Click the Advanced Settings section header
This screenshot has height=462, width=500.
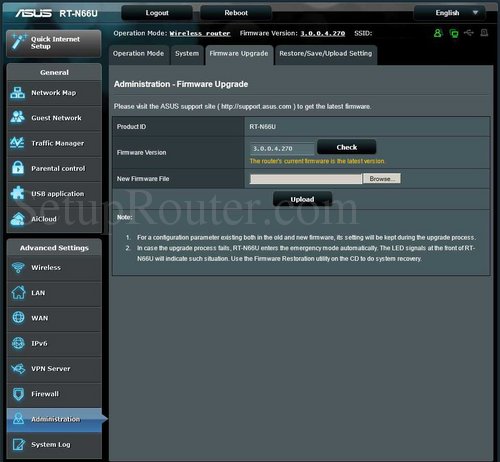tap(54, 248)
